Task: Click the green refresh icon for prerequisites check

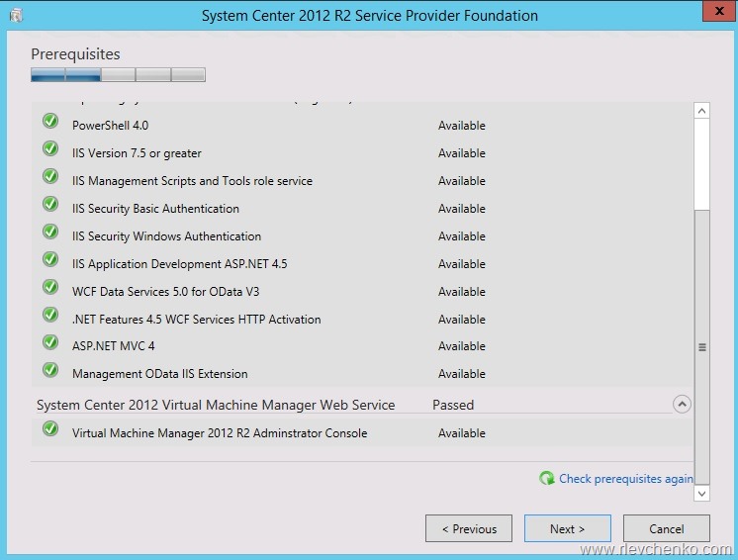Action: 547,479
